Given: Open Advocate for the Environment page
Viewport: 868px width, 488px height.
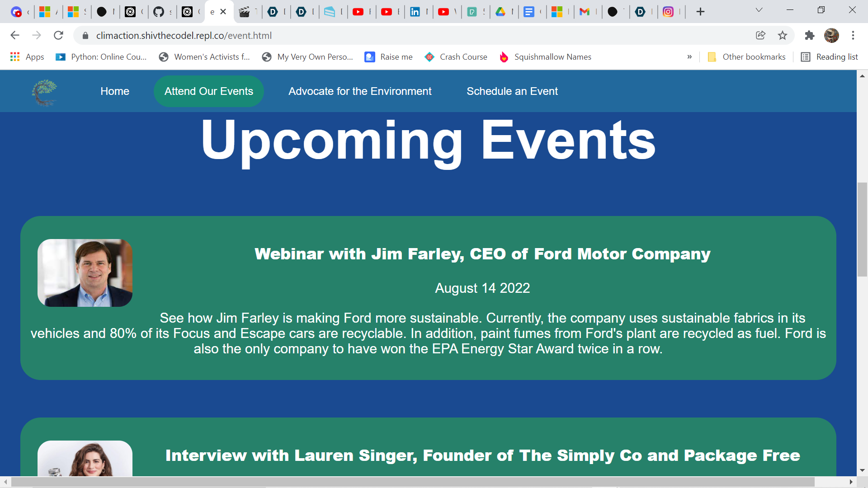Looking at the screenshot, I should click(360, 91).
